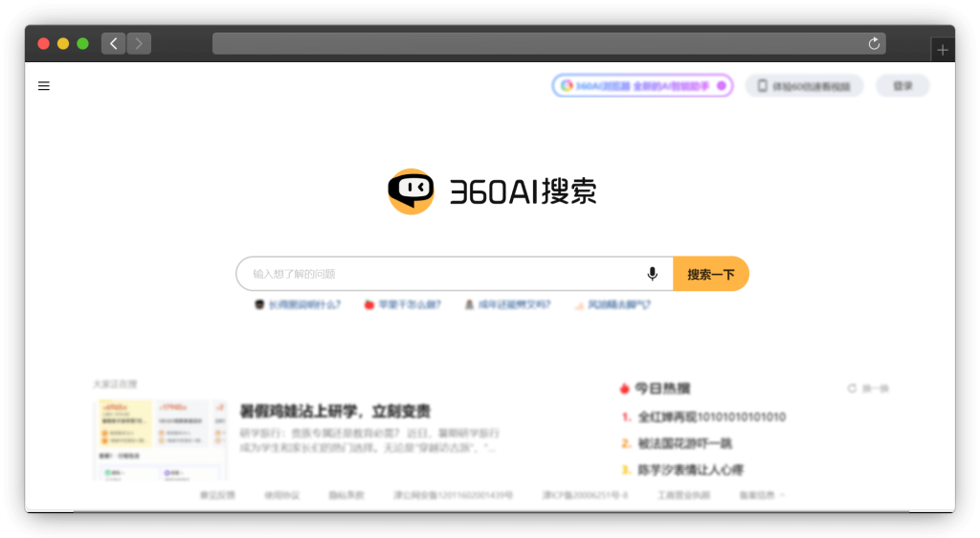This screenshot has width=980, height=538.
Task: Click the browser address bar
Action: tap(548, 44)
